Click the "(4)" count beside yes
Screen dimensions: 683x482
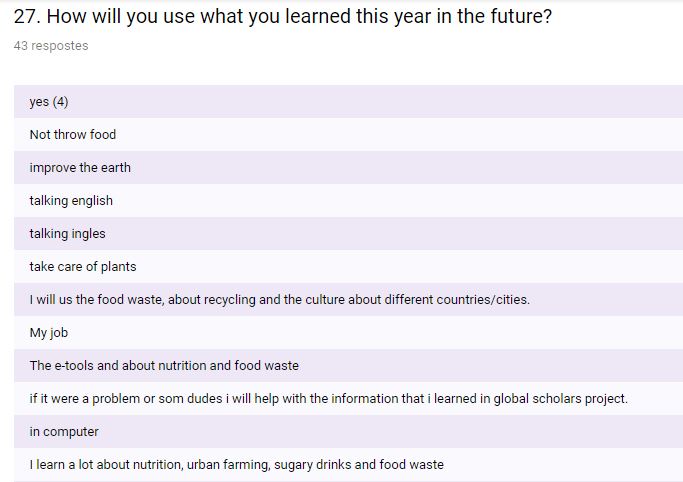(60, 102)
